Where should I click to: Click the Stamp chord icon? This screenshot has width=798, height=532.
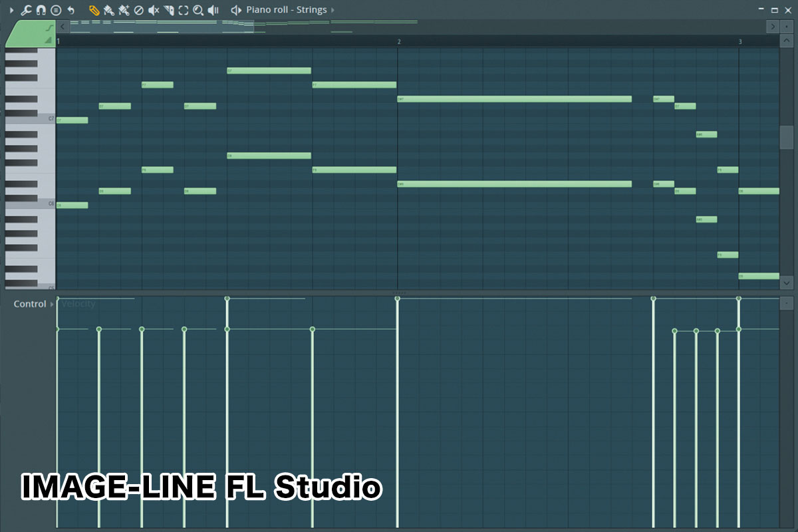tap(56, 10)
